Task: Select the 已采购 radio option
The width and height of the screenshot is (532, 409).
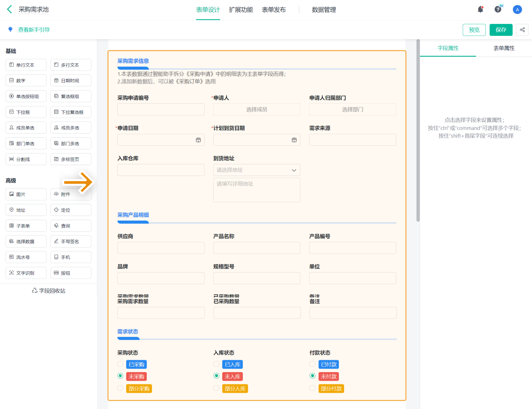Action: 120,364
